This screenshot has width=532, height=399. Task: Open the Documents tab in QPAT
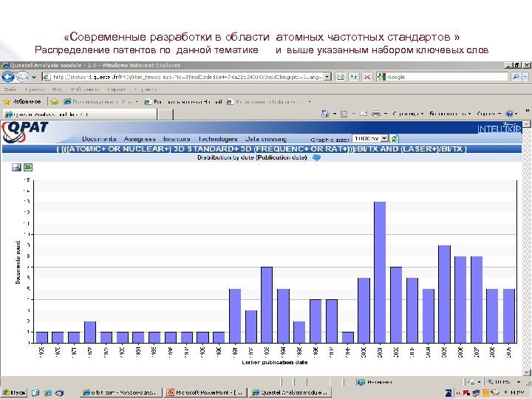coord(99,139)
